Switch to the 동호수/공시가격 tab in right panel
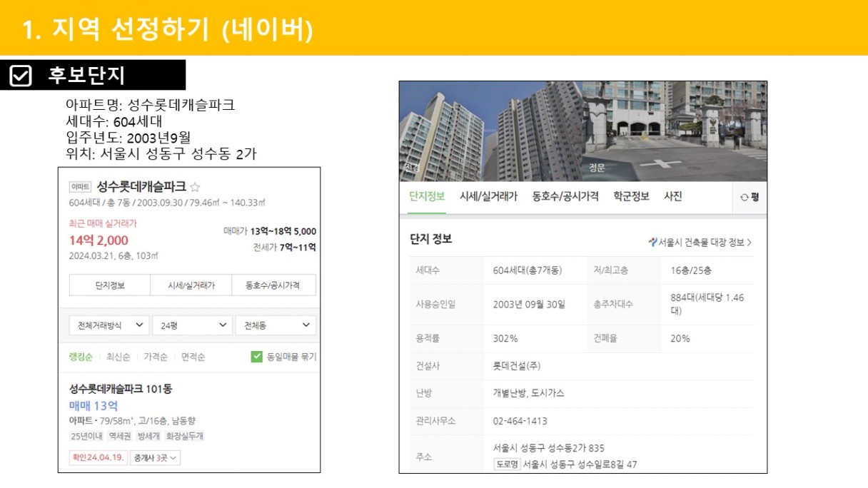868x488 pixels. [x=565, y=196]
